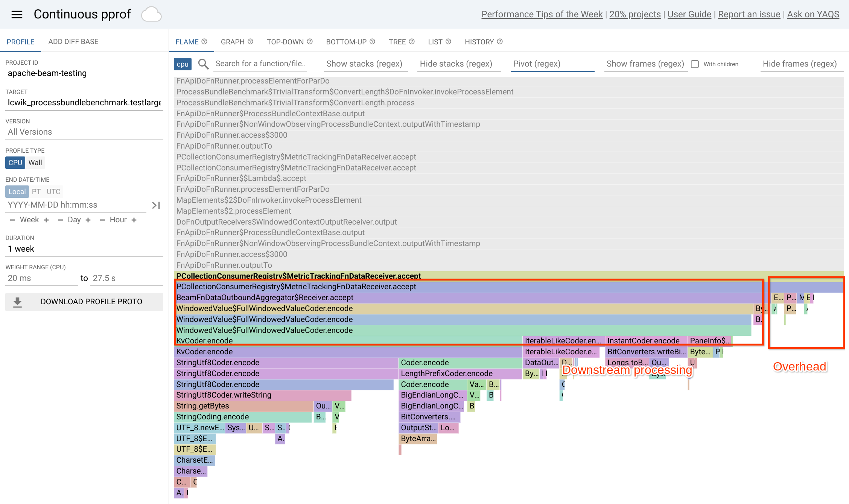Switch profile type to Wall
The height and width of the screenshot is (504, 849).
tap(35, 163)
